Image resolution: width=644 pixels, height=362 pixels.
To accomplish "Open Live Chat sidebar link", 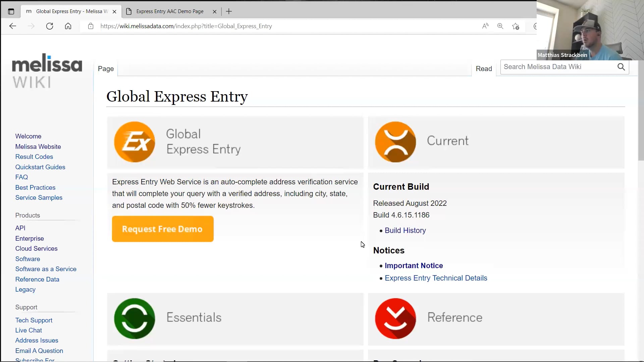I will [x=29, y=330].
